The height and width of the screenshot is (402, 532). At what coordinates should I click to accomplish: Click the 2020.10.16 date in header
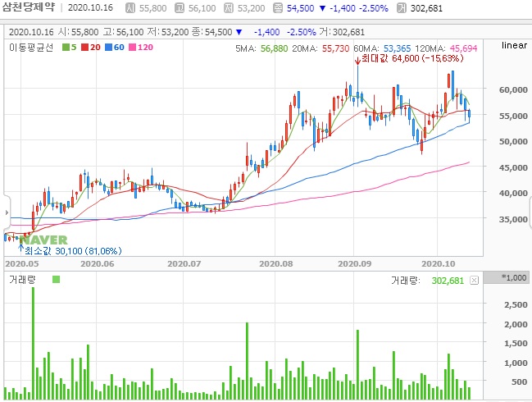90,8
